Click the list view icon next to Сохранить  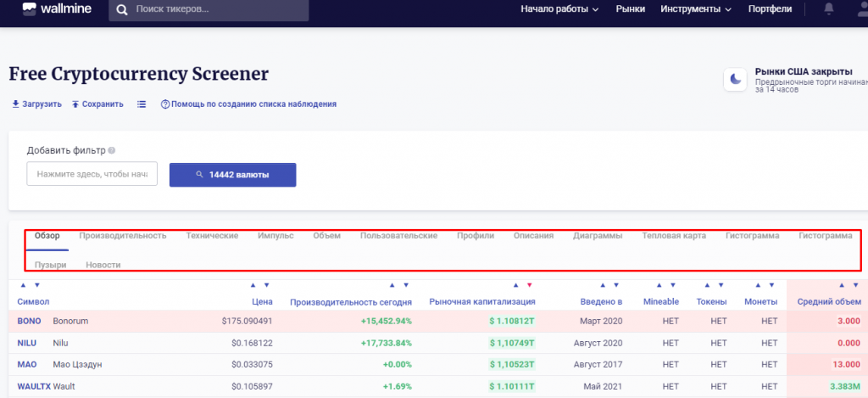point(142,104)
